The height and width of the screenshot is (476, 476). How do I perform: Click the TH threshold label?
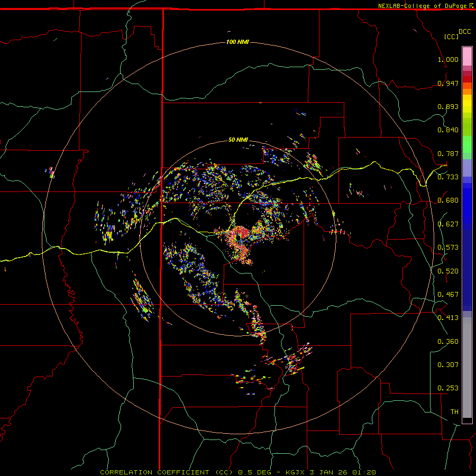(x=454, y=412)
